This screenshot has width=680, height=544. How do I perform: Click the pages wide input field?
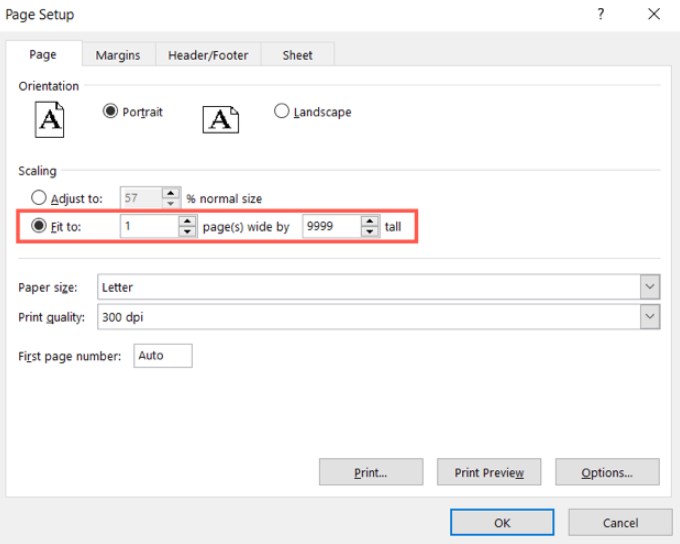point(150,226)
